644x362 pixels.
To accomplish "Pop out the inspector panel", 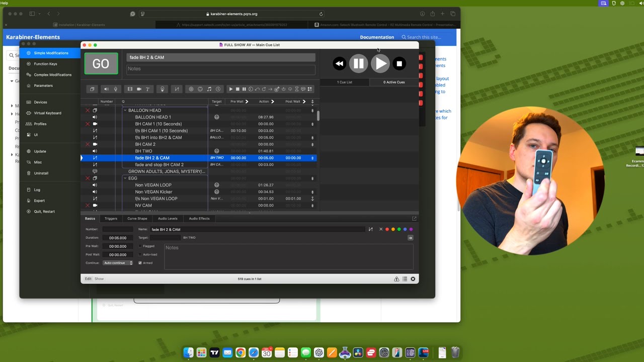I will (x=414, y=218).
